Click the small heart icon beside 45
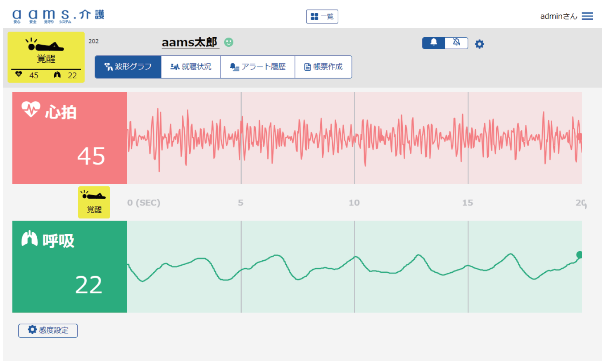The width and height of the screenshot is (606, 364). (x=19, y=74)
